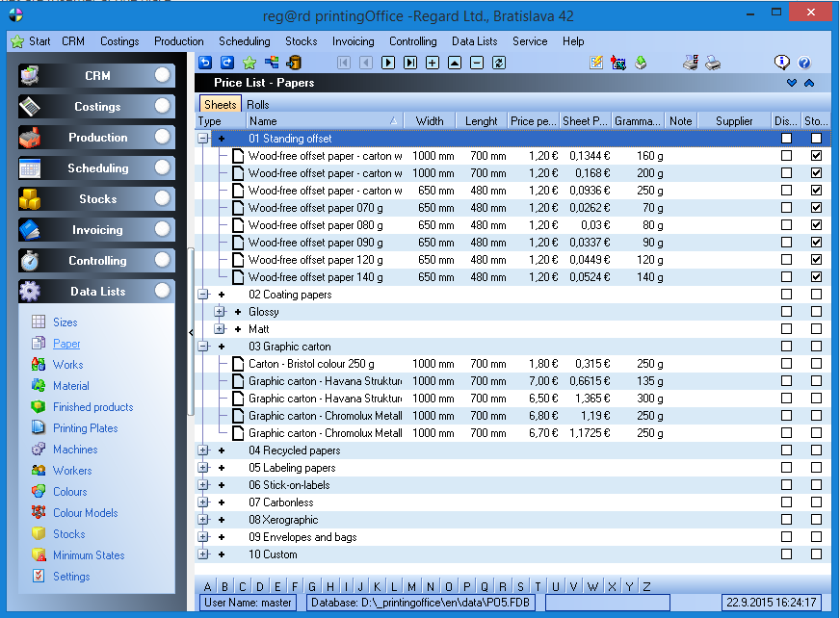The height and width of the screenshot is (618, 840).
Task: Go to the last record
Action: click(x=410, y=64)
